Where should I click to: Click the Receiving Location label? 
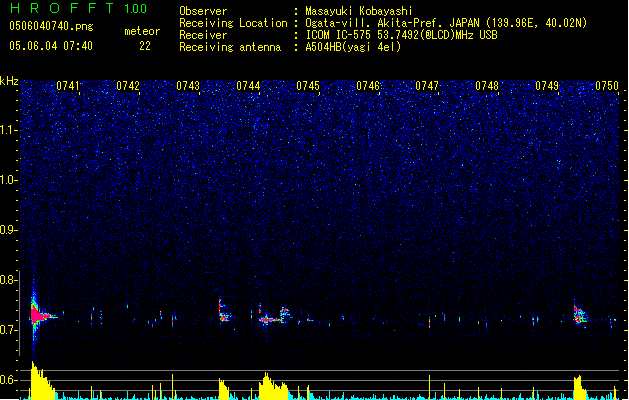[x=233, y=23]
